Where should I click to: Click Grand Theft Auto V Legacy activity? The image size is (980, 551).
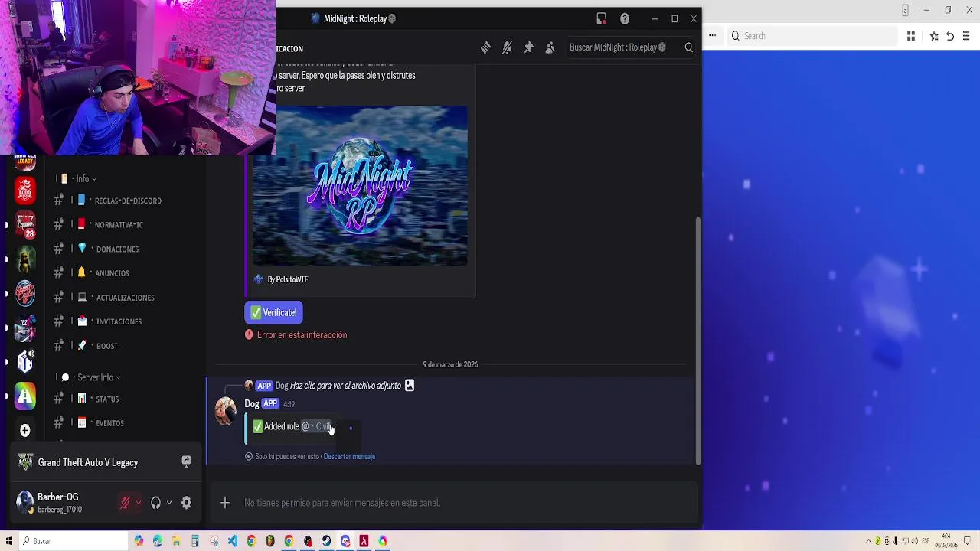point(88,462)
